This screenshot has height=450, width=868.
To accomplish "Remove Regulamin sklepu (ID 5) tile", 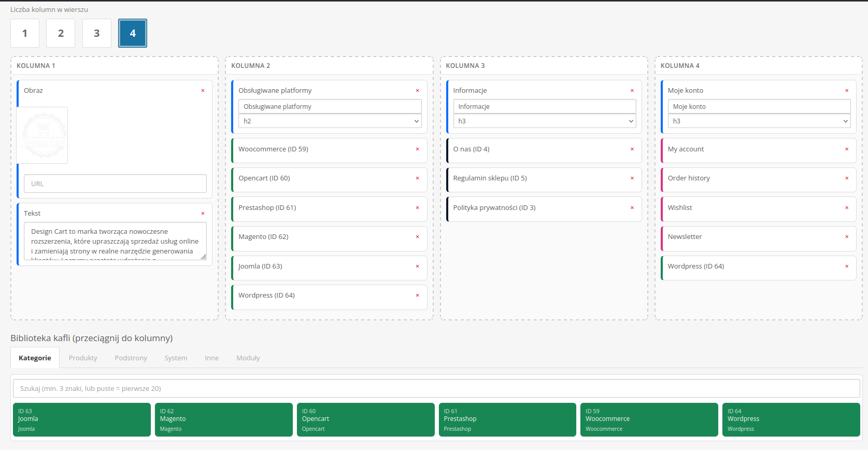I will coord(632,178).
